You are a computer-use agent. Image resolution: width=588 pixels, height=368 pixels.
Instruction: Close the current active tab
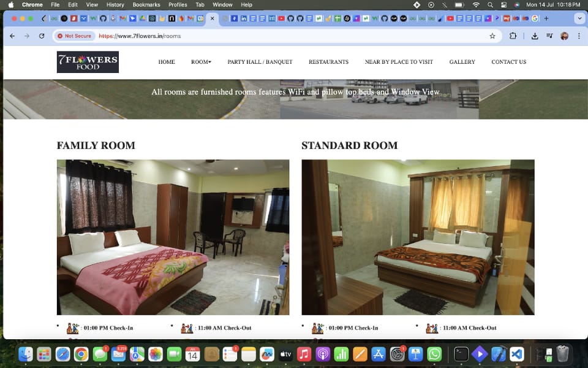(213, 18)
